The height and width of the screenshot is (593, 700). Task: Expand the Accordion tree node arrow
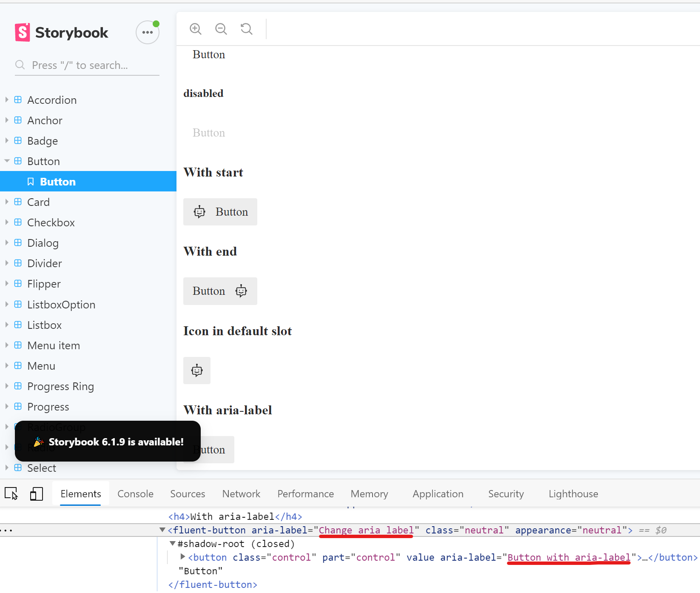tap(7, 100)
